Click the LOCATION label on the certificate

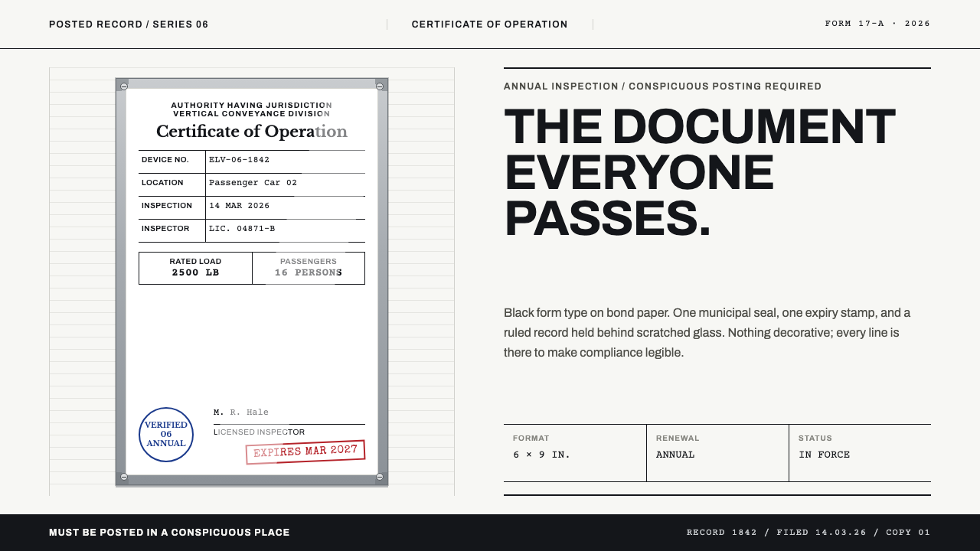click(162, 183)
